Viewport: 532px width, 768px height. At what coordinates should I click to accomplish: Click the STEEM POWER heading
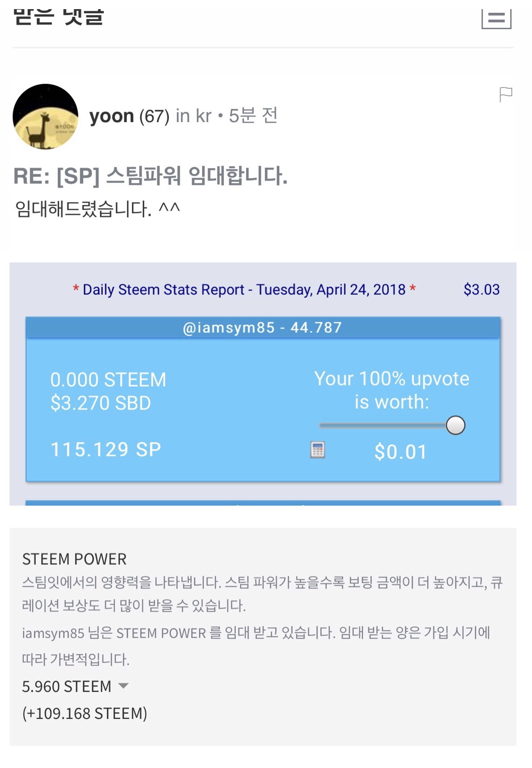75,559
